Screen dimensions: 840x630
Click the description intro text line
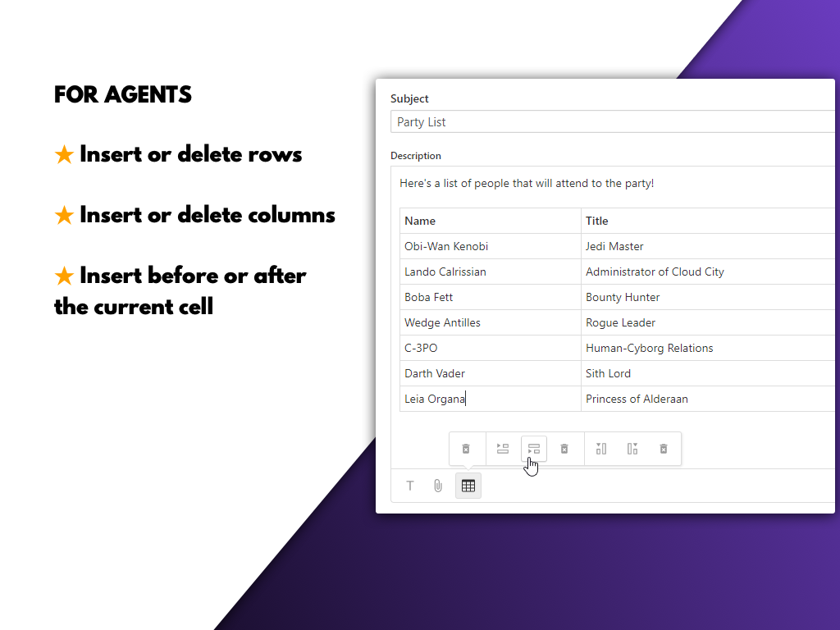[x=527, y=184]
